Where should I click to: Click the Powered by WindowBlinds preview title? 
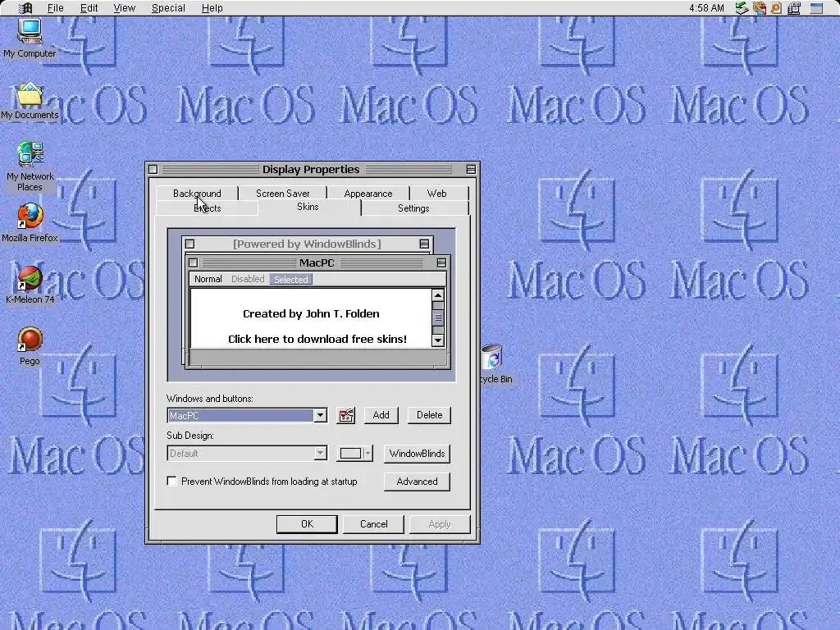pos(307,244)
